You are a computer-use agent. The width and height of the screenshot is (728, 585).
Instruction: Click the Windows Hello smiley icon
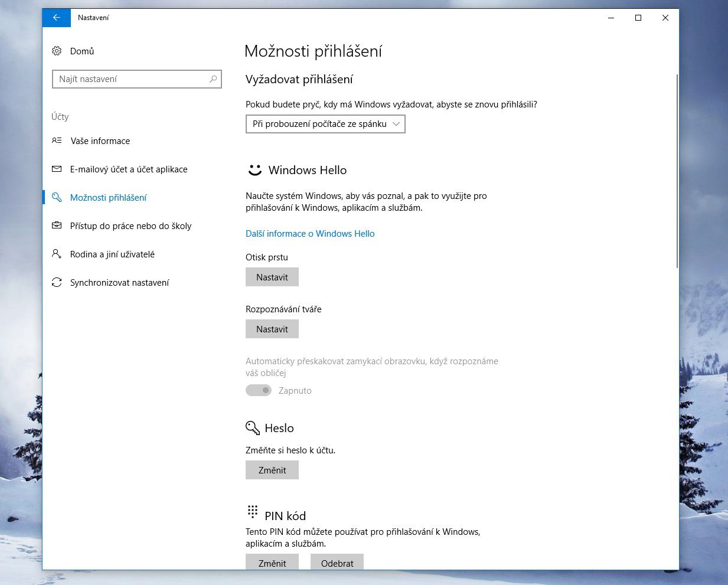(x=254, y=170)
